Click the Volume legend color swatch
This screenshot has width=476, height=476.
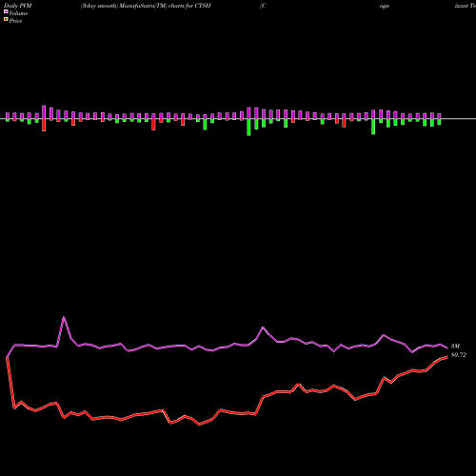click(6, 11)
